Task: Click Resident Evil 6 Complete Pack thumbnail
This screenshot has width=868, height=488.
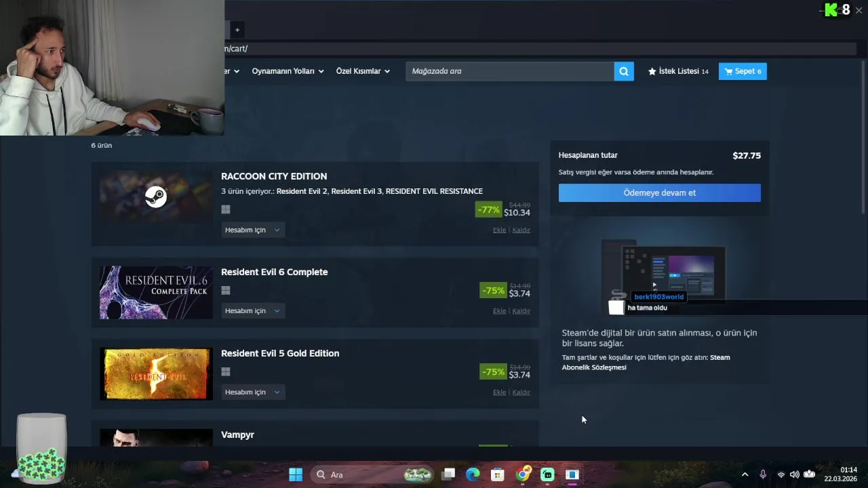Action: click(156, 292)
